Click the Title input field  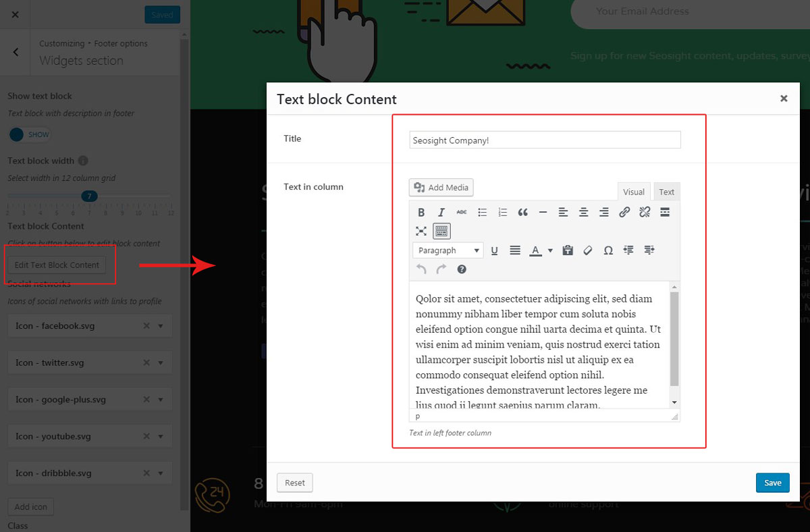tap(545, 140)
